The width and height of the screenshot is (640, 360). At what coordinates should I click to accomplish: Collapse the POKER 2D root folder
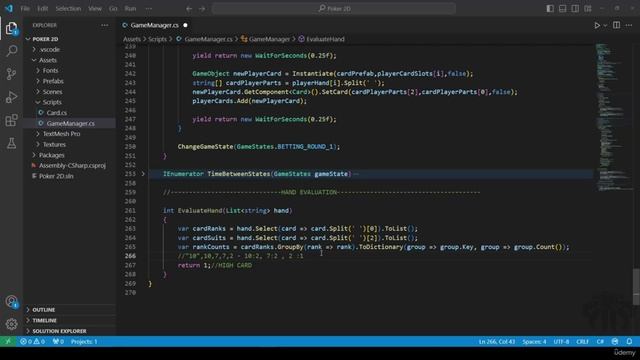(69, 39)
